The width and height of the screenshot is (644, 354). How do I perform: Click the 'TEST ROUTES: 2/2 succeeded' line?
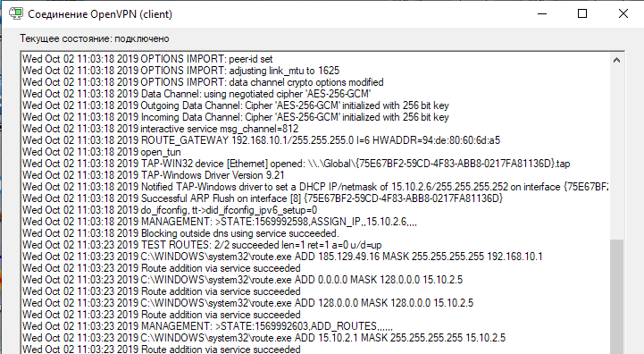pos(202,245)
